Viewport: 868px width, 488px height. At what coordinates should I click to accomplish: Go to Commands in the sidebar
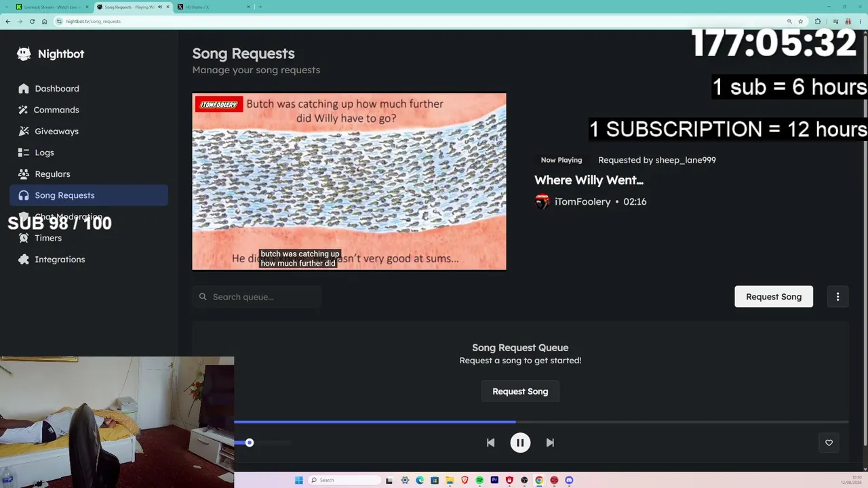[89, 110]
